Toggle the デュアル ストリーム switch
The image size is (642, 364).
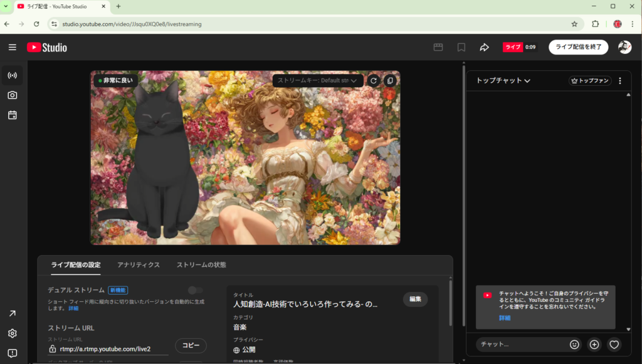coord(196,290)
